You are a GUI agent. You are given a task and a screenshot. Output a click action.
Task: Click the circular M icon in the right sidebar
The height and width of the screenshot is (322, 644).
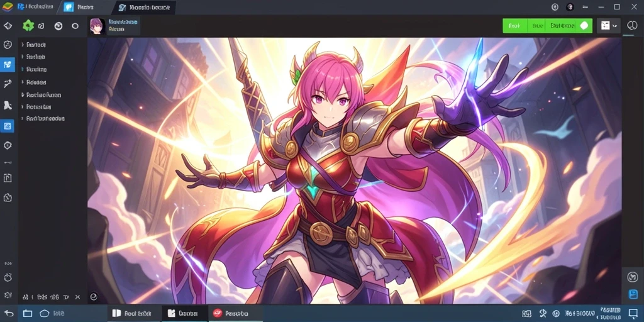tap(632, 277)
